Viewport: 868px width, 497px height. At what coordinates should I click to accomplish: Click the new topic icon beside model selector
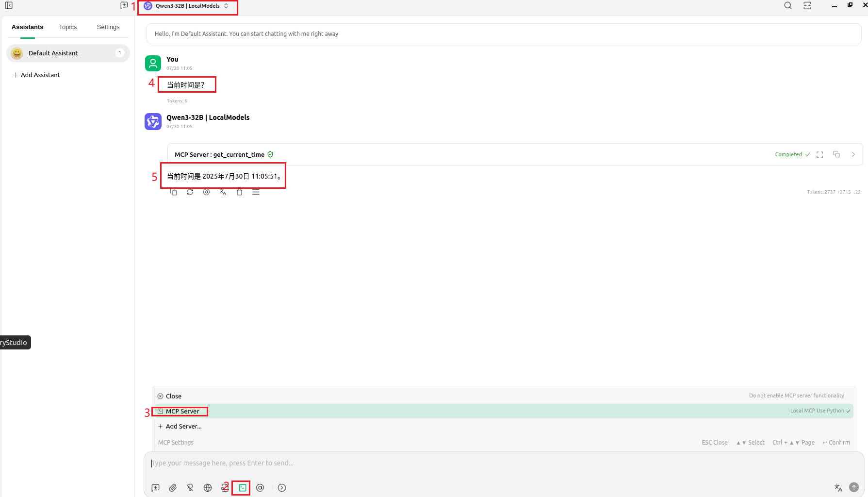(124, 5)
